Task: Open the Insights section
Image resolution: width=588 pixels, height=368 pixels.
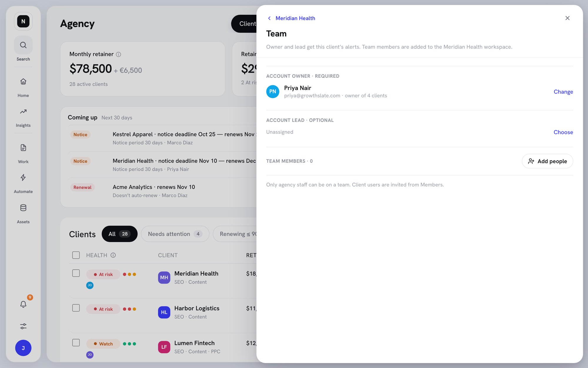Action: 23,117
